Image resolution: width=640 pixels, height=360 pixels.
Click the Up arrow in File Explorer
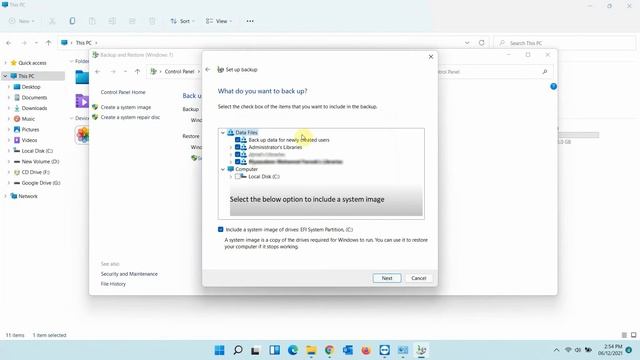tap(49, 43)
